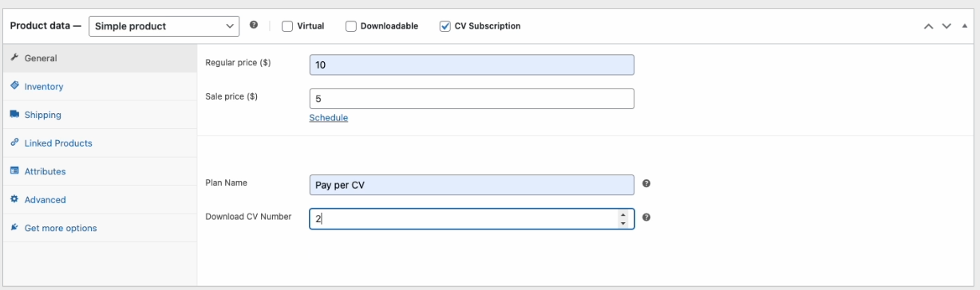Click the wrench icon for General tab
Image resolution: width=980 pixels, height=290 pixels.
point(14,58)
